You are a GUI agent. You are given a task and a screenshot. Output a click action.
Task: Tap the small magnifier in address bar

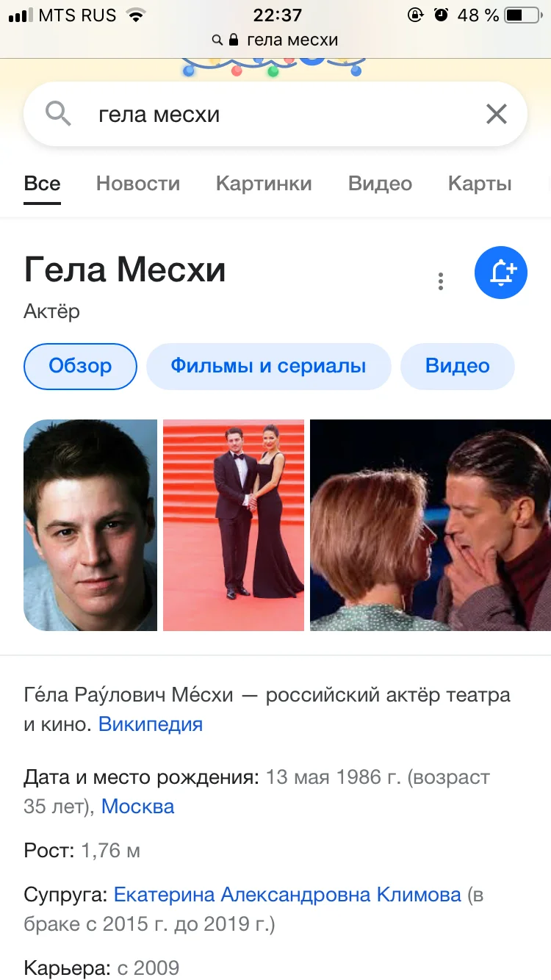pyautogui.click(x=217, y=40)
